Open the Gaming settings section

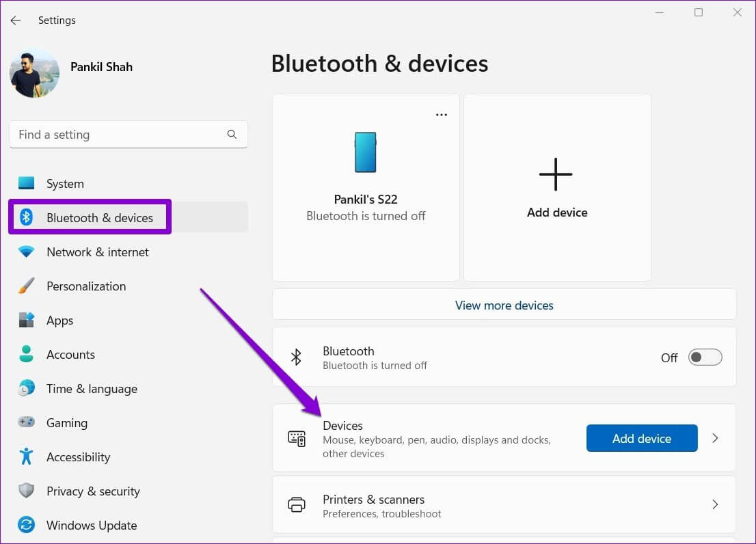point(129,423)
